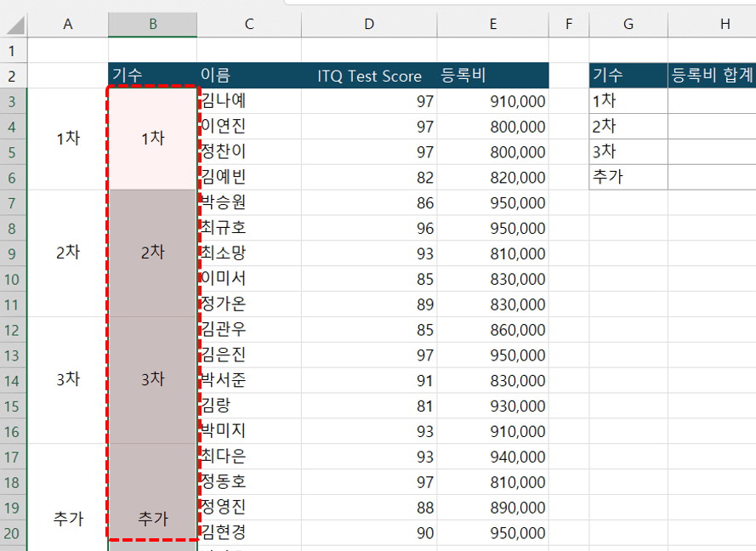Select column A header
The image size is (756, 551).
coord(68,24)
